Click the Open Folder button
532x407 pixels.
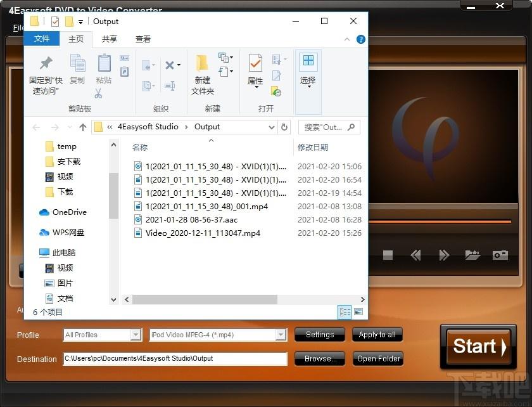click(378, 358)
